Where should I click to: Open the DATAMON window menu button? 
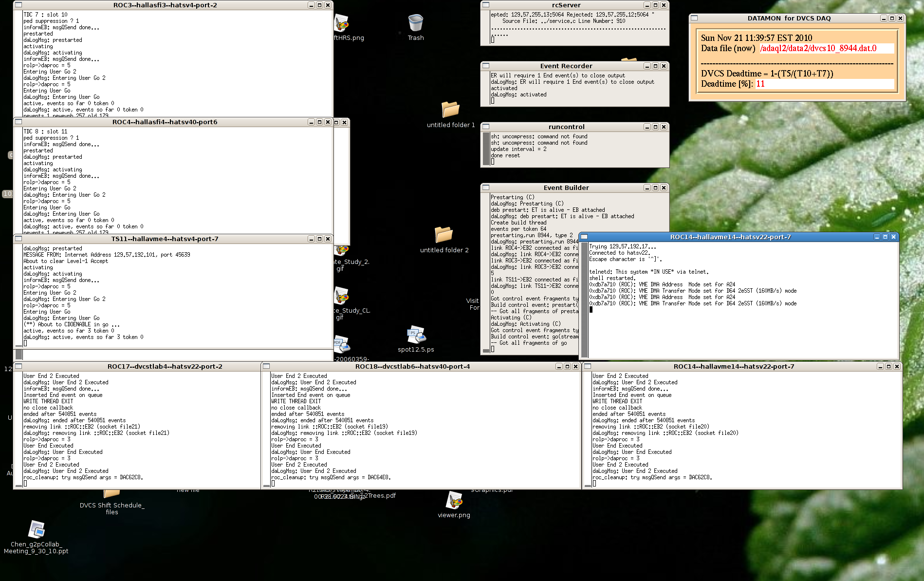[694, 18]
